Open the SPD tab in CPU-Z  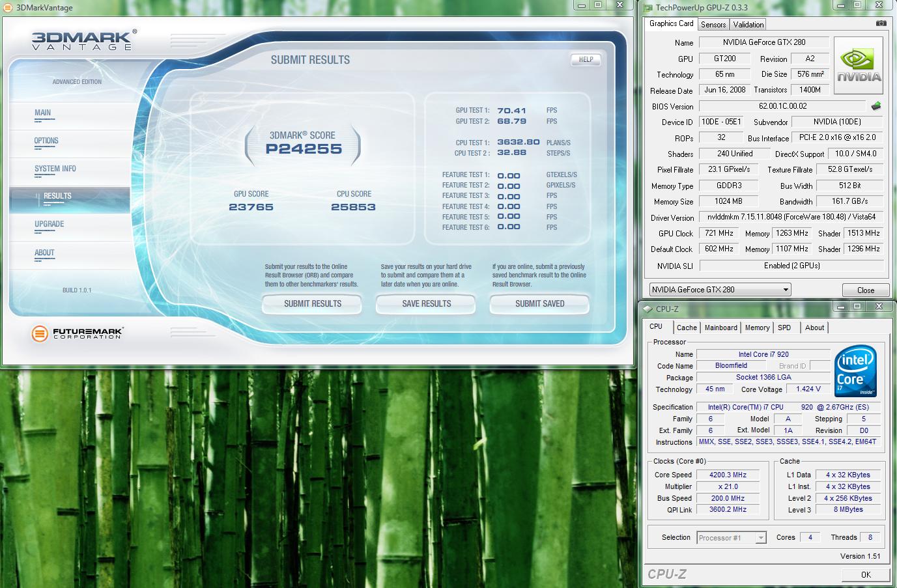pyautogui.click(x=784, y=328)
